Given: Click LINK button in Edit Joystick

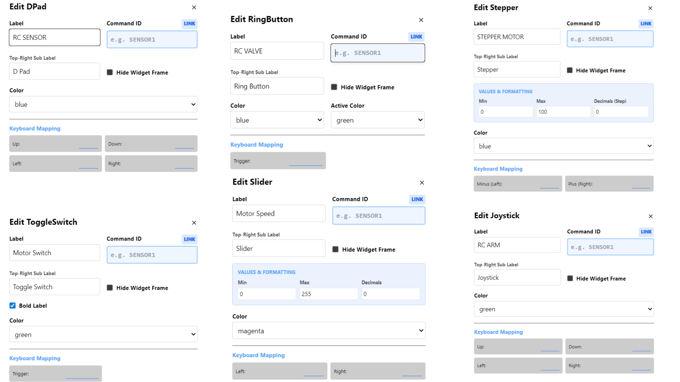Looking at the screenshot, I should coord(646,232).
